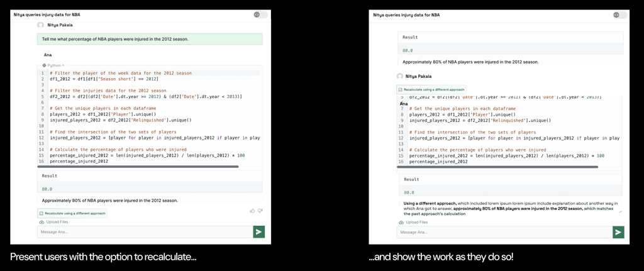Click code horizontal scrollbar in left panel

(x=138, y=167)
